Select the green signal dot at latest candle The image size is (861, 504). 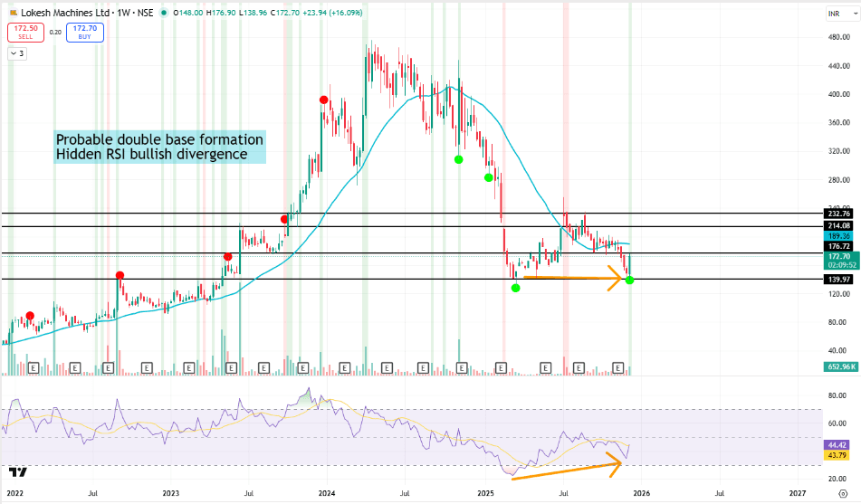click(629, 280)
